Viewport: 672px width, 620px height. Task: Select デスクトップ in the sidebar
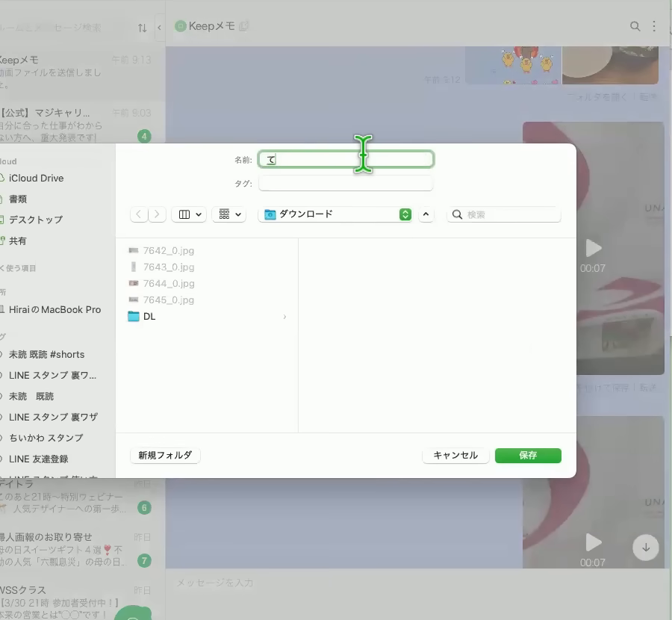(x=36, y=220)
